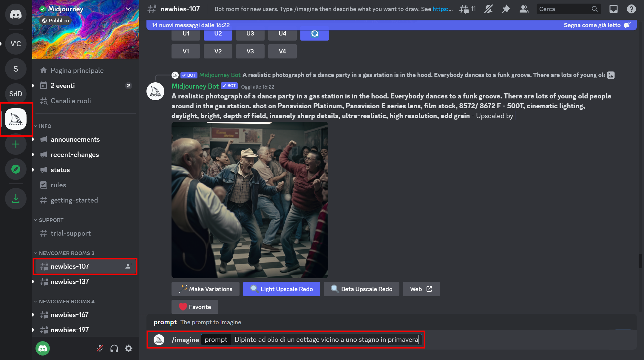Toggle microphone mute in user panel
The height and width of the screenshot is (360, 644).
point(100,348)
